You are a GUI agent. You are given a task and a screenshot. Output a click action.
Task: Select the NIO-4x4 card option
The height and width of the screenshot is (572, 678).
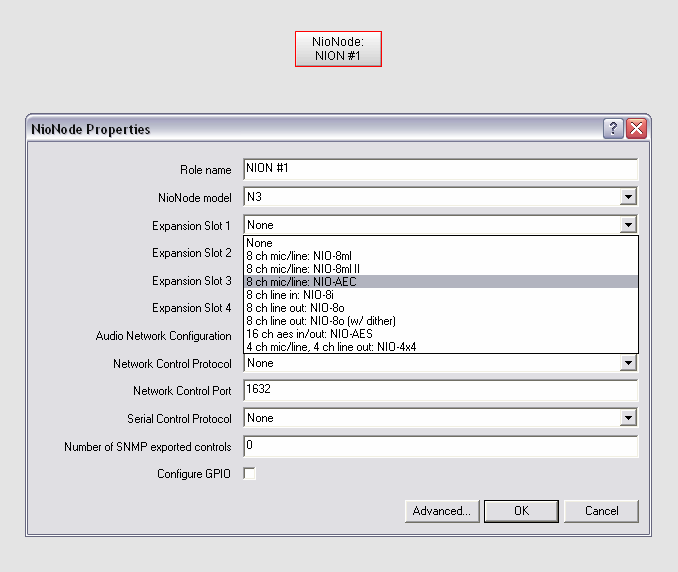[x=332, y=347]
